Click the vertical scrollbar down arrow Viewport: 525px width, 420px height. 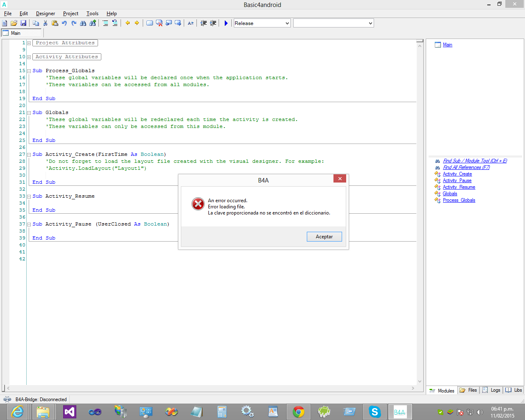point(420,381)
